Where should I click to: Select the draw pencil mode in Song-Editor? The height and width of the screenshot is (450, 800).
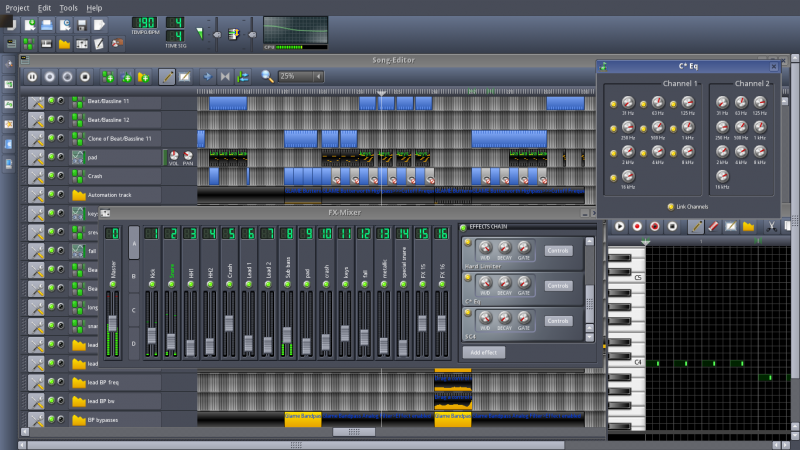point(167,76)
